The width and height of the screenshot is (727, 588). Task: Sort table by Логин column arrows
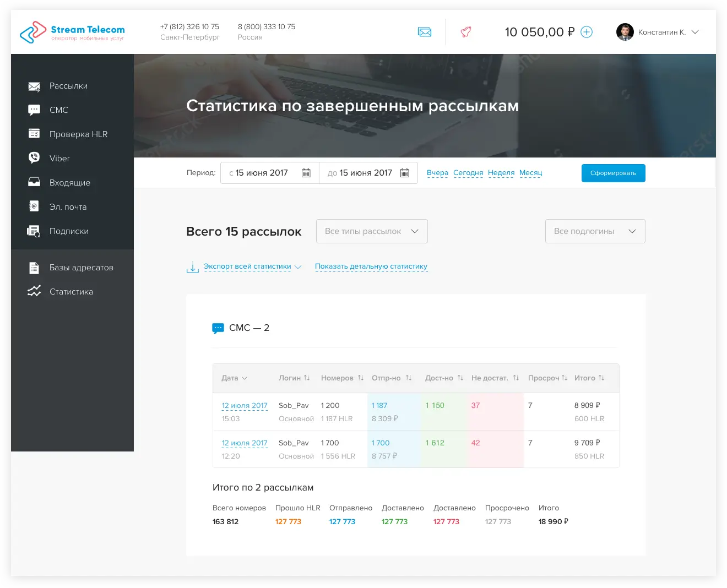[x=307, y=378]
